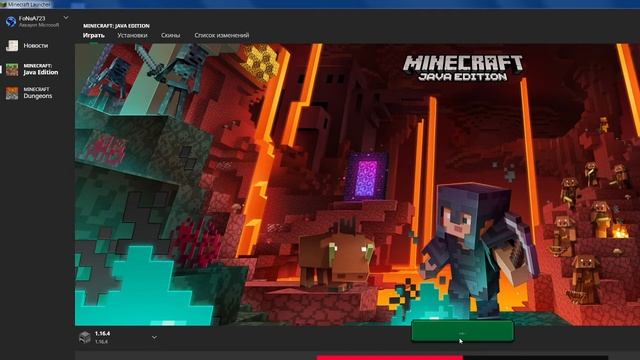Click the Dungeons sidebar label
The height and width of the screenshot is (360, 640).
coord(38,96)
